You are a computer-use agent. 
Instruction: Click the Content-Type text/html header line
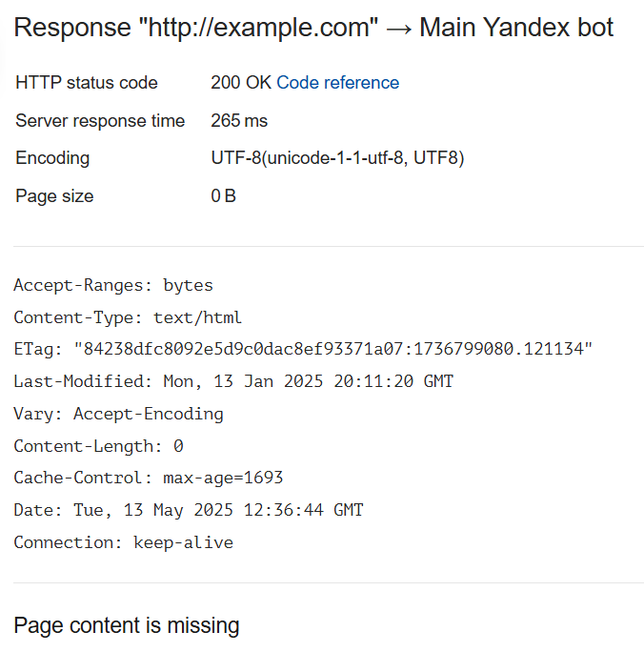point(128,317)
